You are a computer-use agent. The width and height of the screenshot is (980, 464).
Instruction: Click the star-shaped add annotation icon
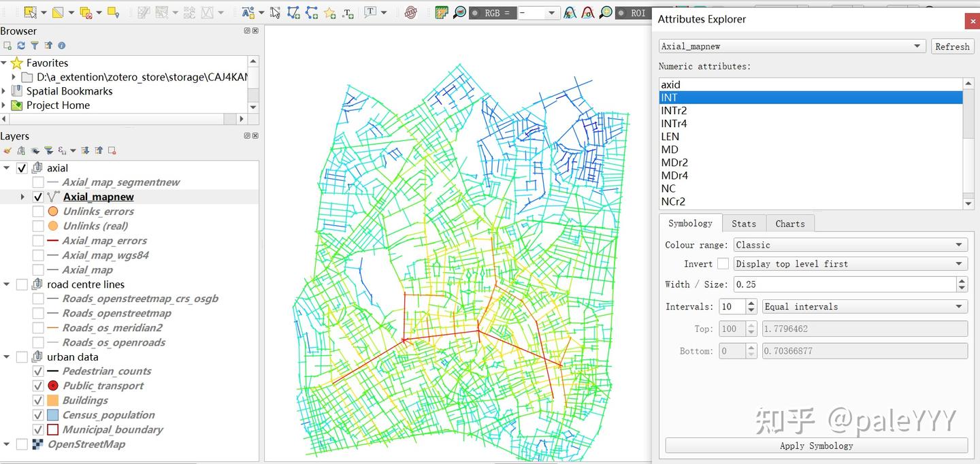[x=329, y=13]
